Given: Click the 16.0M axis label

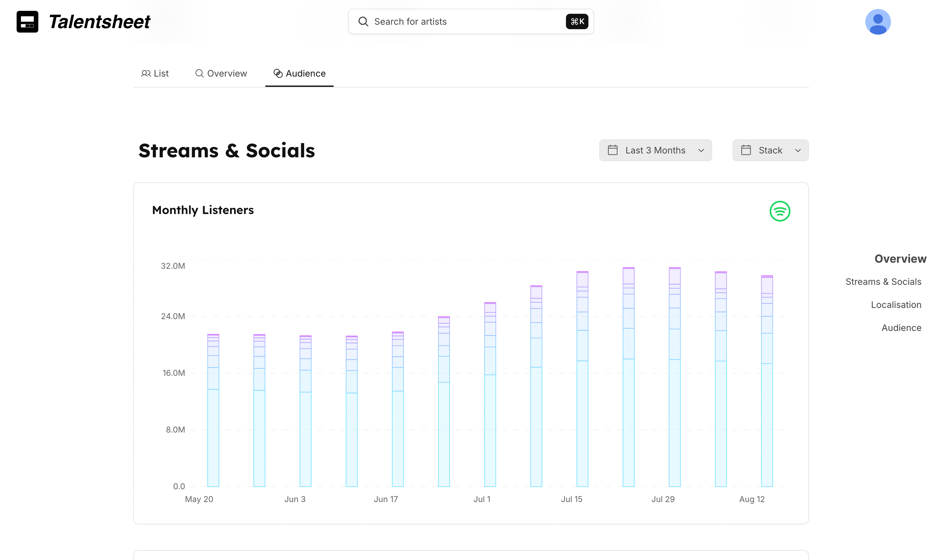Looking at the screenshot, I should [174, 373].
